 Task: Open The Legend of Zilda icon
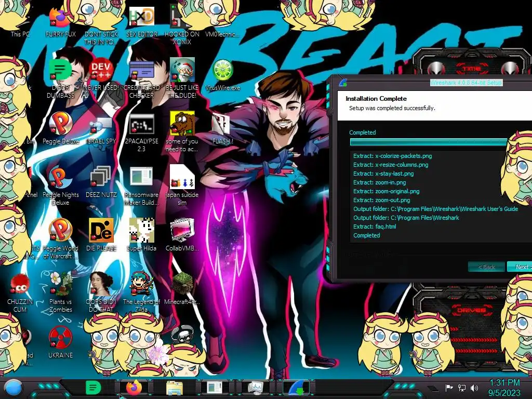click(x=141, y=292)
